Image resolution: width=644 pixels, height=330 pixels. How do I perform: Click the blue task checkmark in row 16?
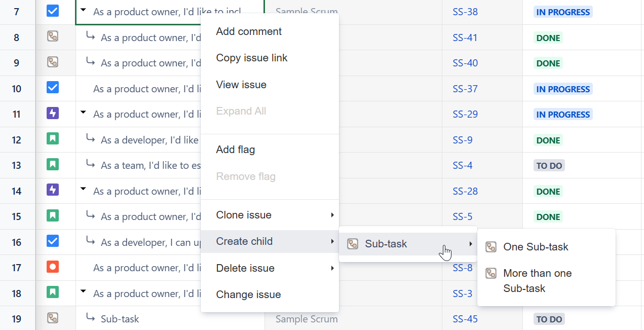pyautogui.click(x=53, y=241)
